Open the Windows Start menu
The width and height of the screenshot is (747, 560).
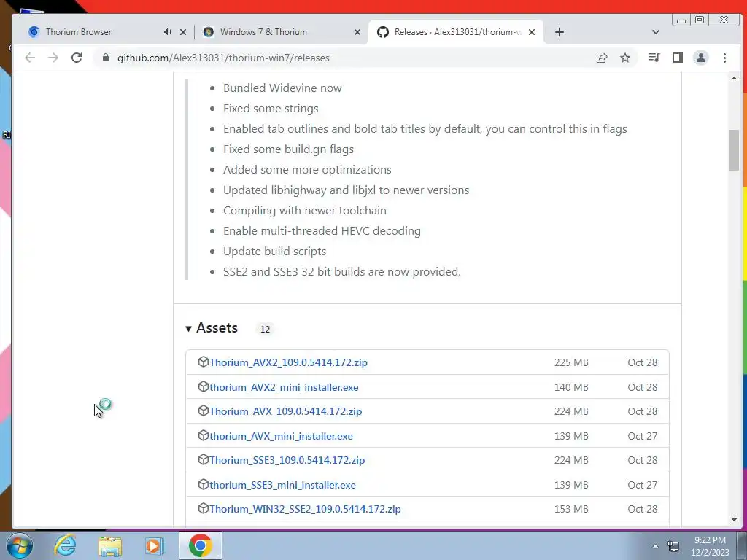[x=19, y=545]
